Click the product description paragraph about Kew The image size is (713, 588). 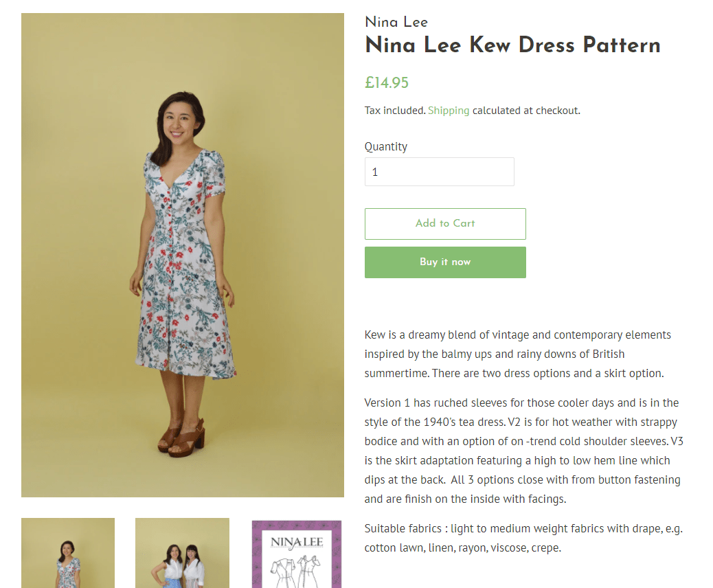click(x=517, y=354)
